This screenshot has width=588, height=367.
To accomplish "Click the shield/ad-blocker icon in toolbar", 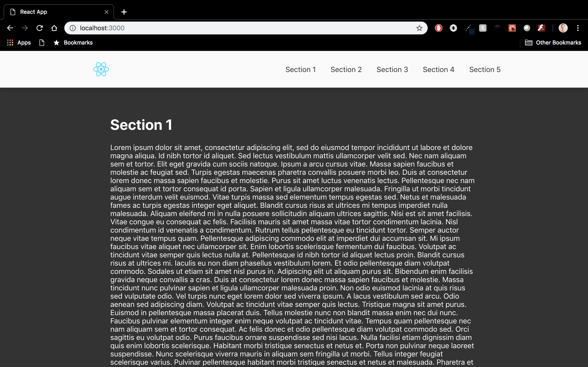I will click(438, 28).
